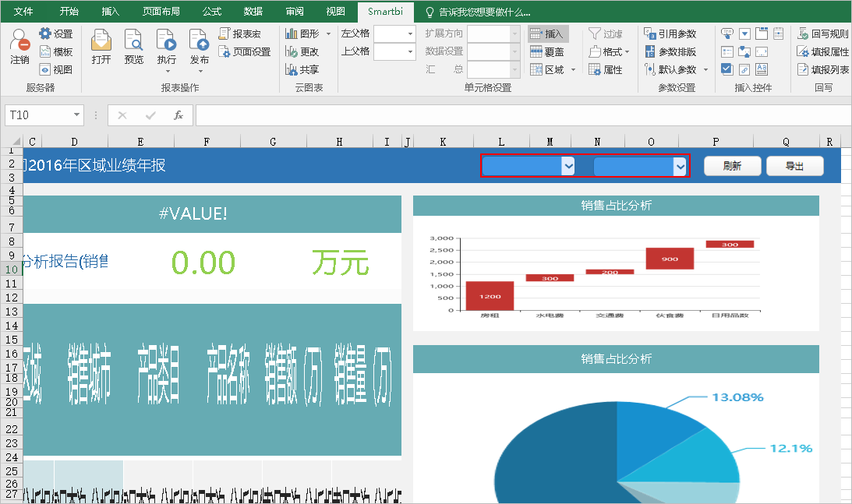Expand the 上父格 dropdown

click(410, 51)
